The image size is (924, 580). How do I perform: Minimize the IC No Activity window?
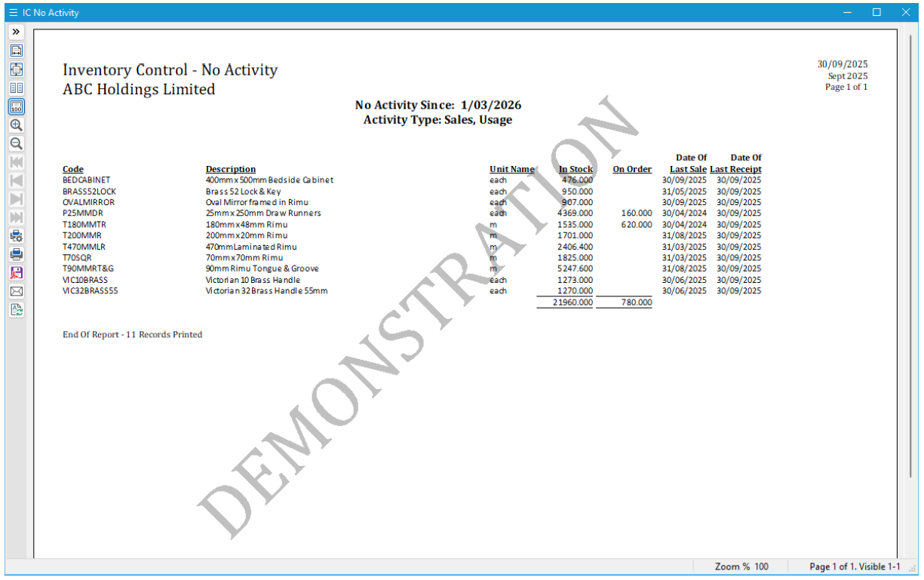click(848, 12)
